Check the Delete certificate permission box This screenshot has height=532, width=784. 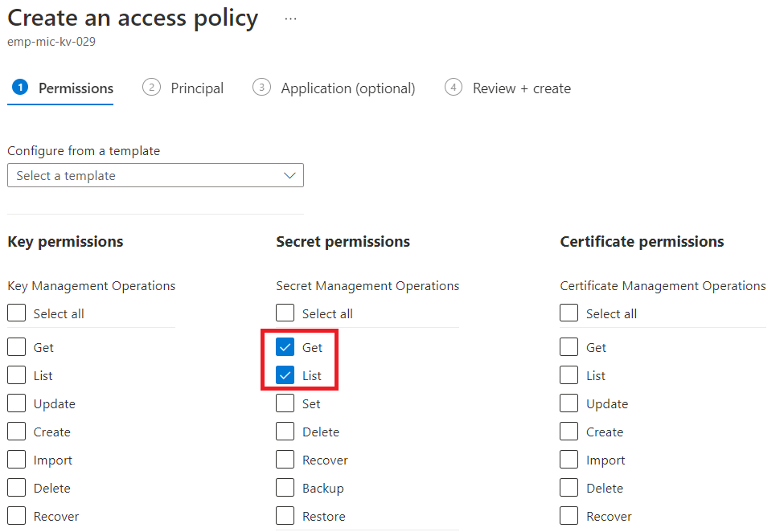(x=569, y=488)
